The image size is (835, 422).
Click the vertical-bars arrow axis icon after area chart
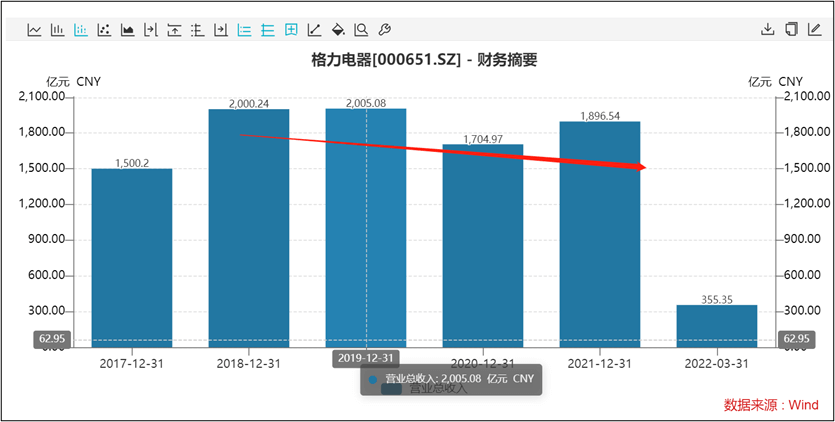(x=151, y=30)
